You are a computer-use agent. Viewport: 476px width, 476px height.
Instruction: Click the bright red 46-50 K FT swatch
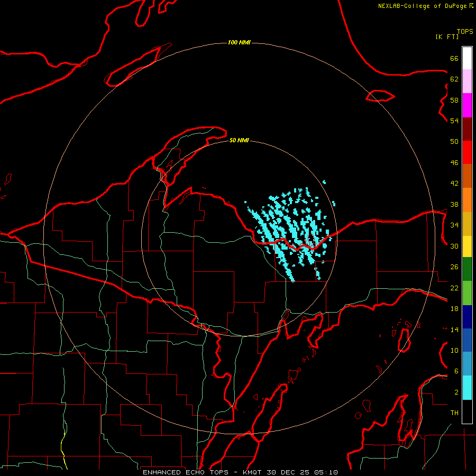(467, 152)
